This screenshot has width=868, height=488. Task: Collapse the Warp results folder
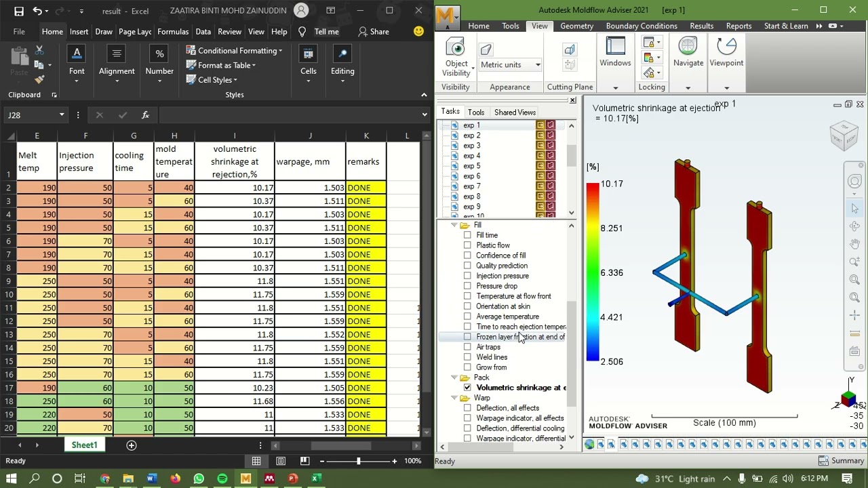point(454,399)
